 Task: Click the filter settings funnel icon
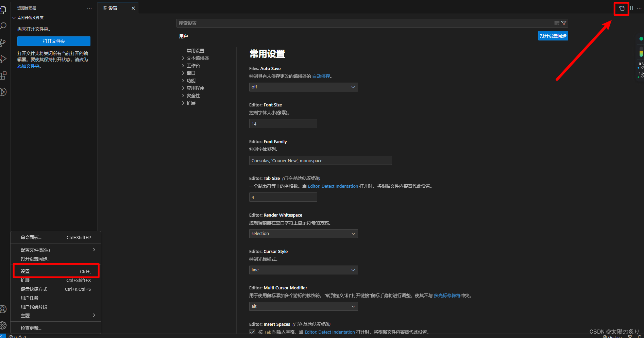(564, 23)
